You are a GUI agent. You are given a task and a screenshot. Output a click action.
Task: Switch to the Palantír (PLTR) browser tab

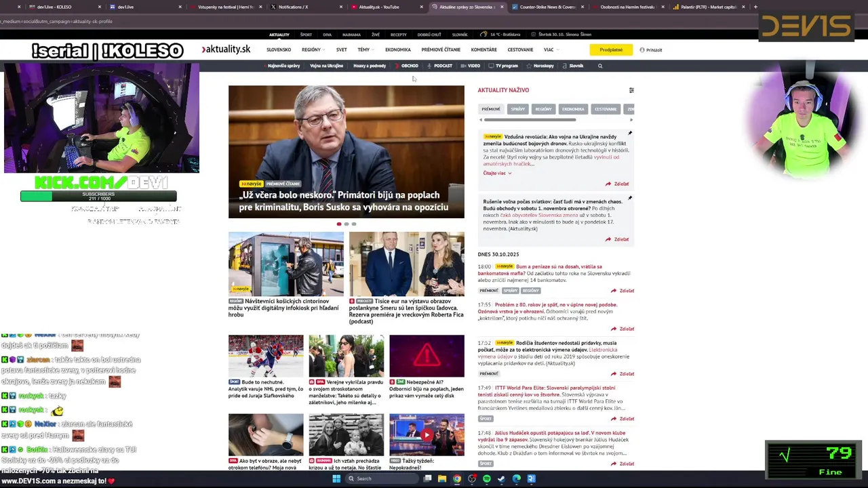click(x=709, y=7)
